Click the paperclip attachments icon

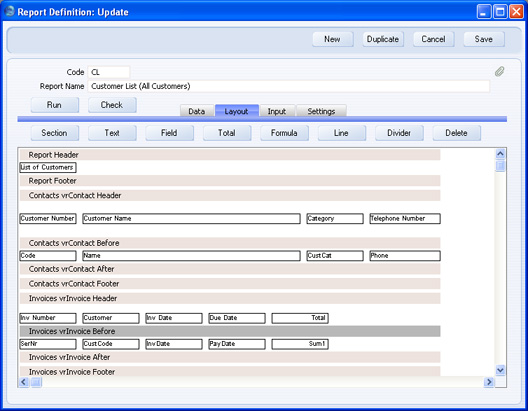pos(499,71)
